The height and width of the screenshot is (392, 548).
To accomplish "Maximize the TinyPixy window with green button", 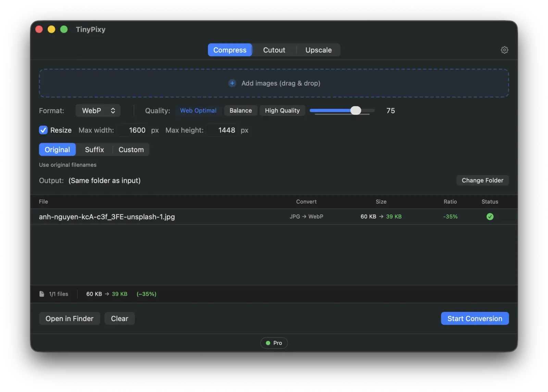I will click(64, 29).
